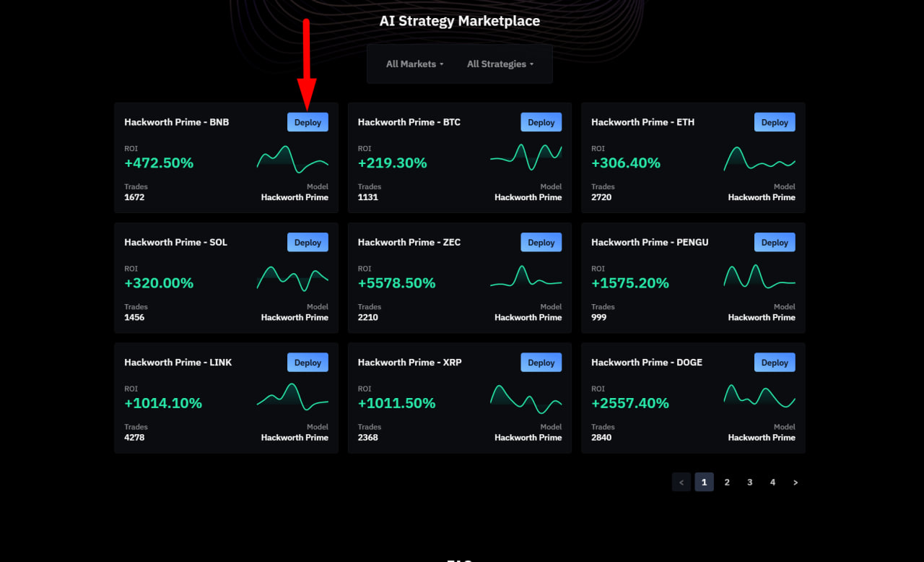
Task: Click the PENGU card ROI sparkline chart
Action: click(x=759, y=277)
